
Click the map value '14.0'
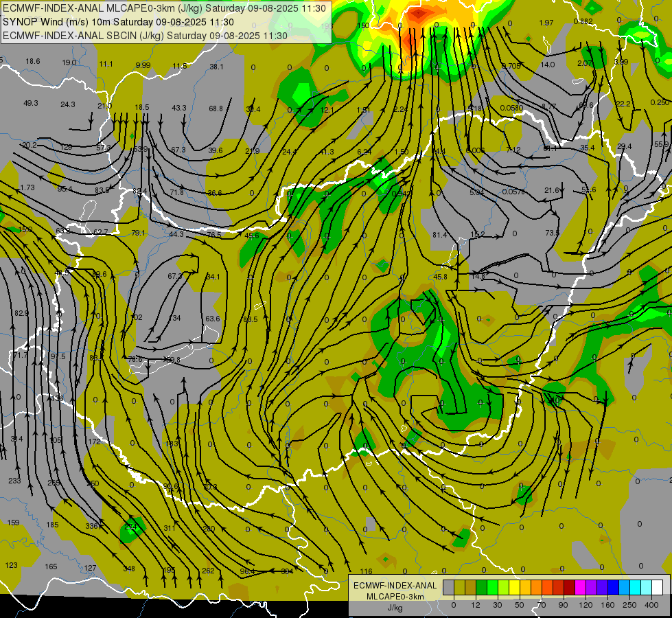tap(547, 65)
